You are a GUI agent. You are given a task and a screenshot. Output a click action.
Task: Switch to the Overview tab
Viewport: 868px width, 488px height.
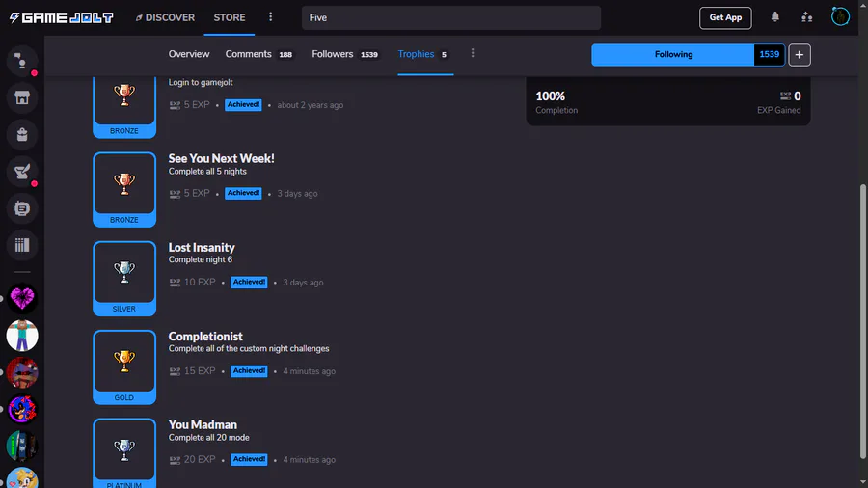pos(189,54)
